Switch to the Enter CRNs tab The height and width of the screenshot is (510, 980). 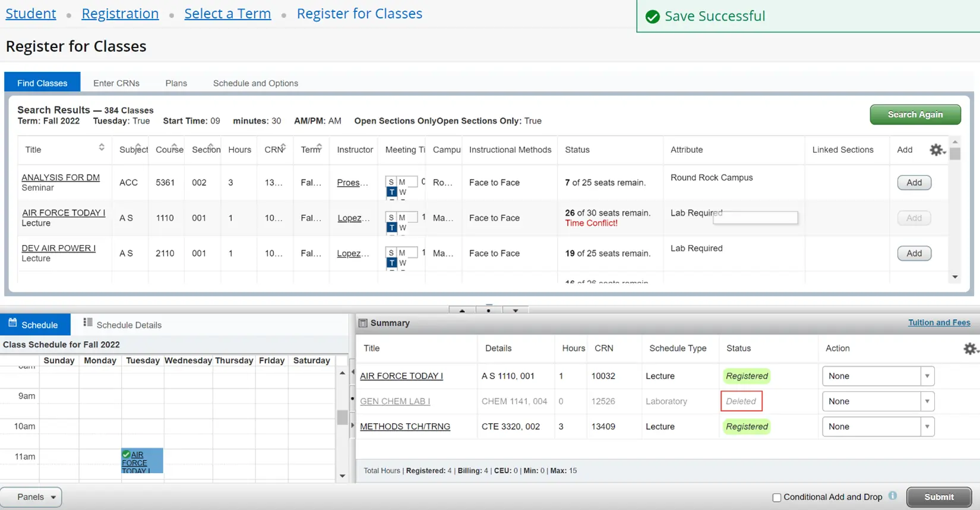(x=116, y=83)
